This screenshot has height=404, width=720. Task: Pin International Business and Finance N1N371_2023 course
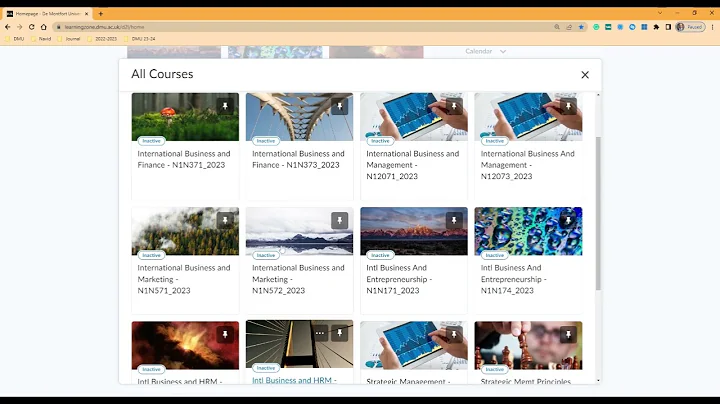pos(225,106)
